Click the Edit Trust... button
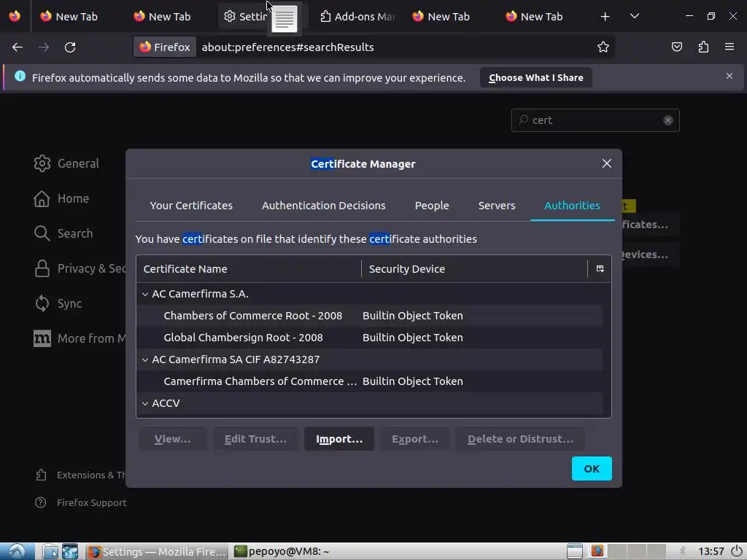The image size is (747, 560). point(255,439)
